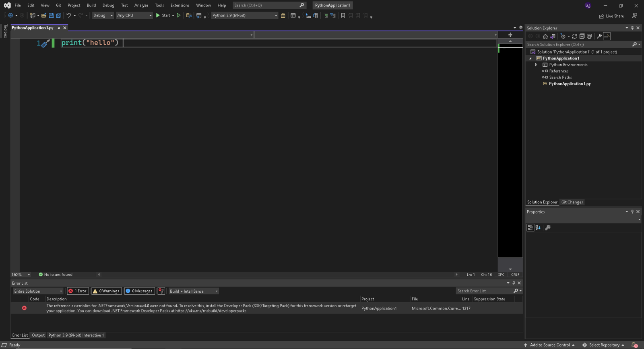Image resolution: width=644 pixels, height=349 pixels.
Task: Click the Pending Changes Filter clock icon
Action: coord(563,36)
